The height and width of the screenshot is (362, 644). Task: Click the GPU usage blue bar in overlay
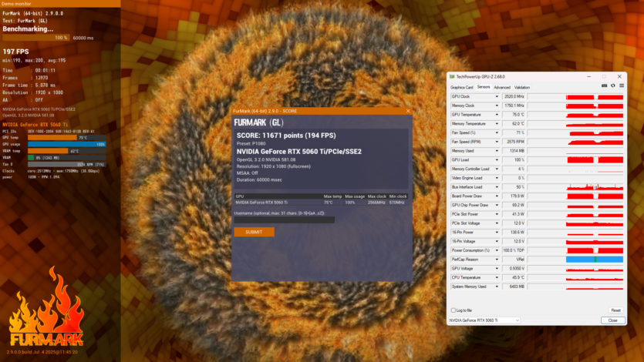click(x=66, y=144)
